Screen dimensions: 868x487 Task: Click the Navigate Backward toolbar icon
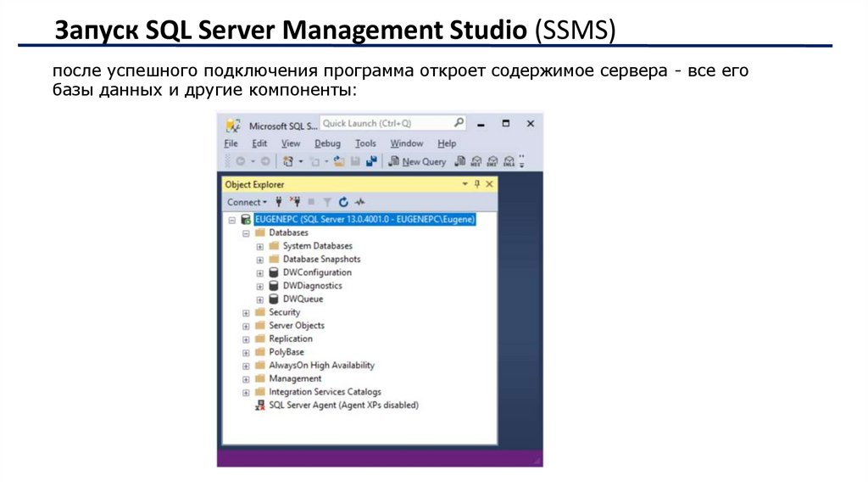click(240, 161)
